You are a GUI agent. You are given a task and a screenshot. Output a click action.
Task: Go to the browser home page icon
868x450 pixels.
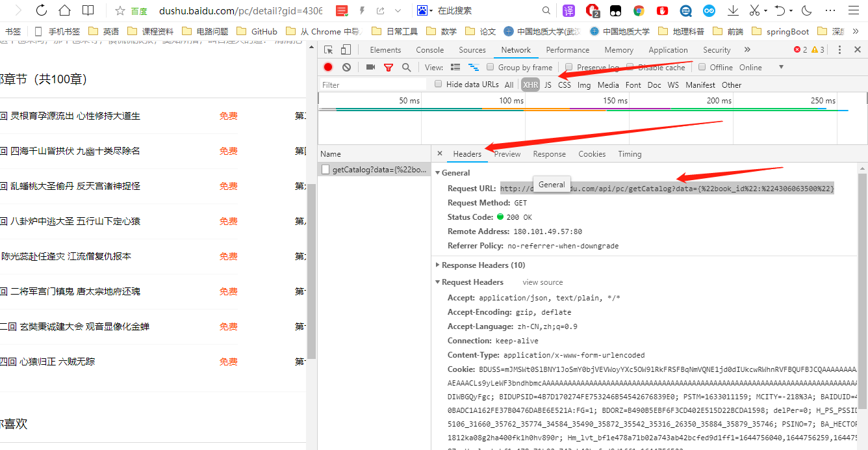(64, 10)
